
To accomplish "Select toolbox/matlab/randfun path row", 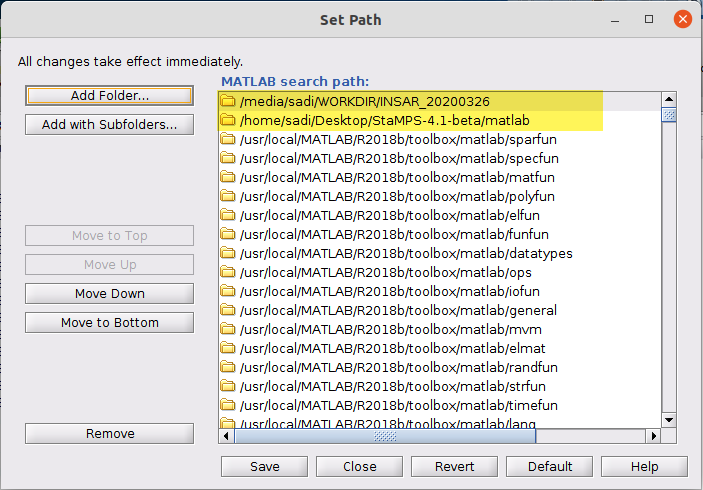I will pyautogui.click(x=440, y=367).
